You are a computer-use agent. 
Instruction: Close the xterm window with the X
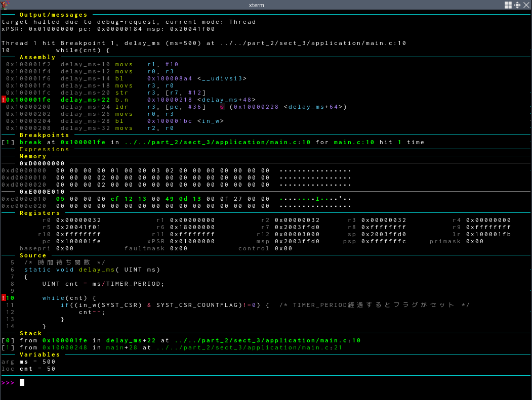pos(526,5)
